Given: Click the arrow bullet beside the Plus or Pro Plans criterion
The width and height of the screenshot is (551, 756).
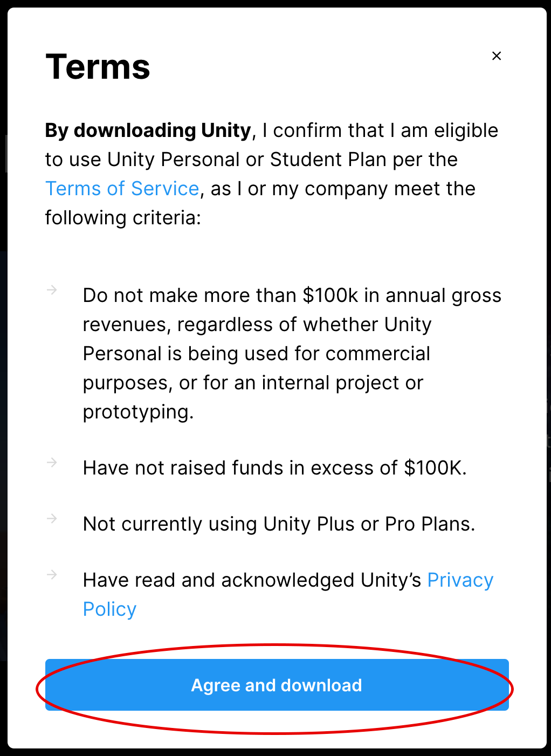Looking at the screenshot, I should point(52,519).
